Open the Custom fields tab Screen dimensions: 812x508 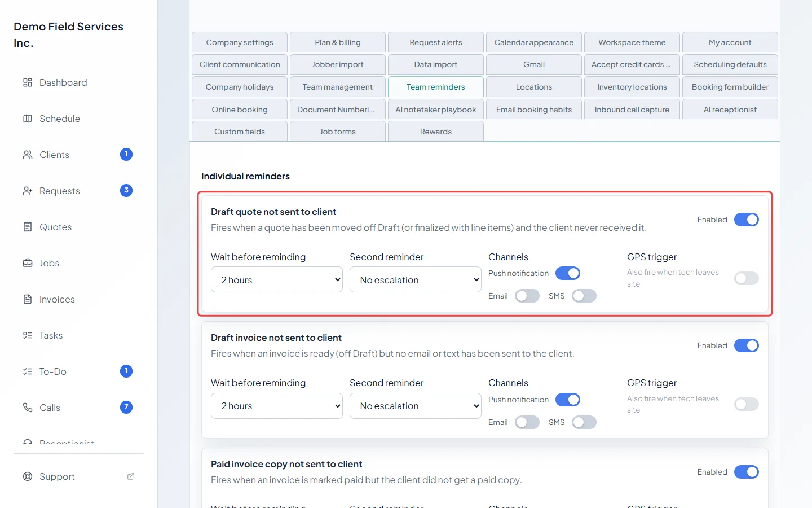coord(240,132)
